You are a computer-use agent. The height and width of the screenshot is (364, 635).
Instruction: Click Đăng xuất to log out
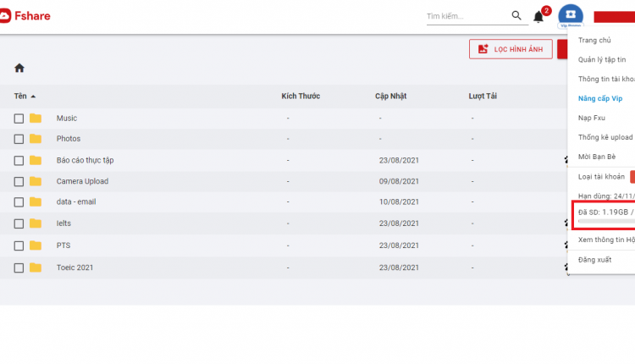click(594, 260)
